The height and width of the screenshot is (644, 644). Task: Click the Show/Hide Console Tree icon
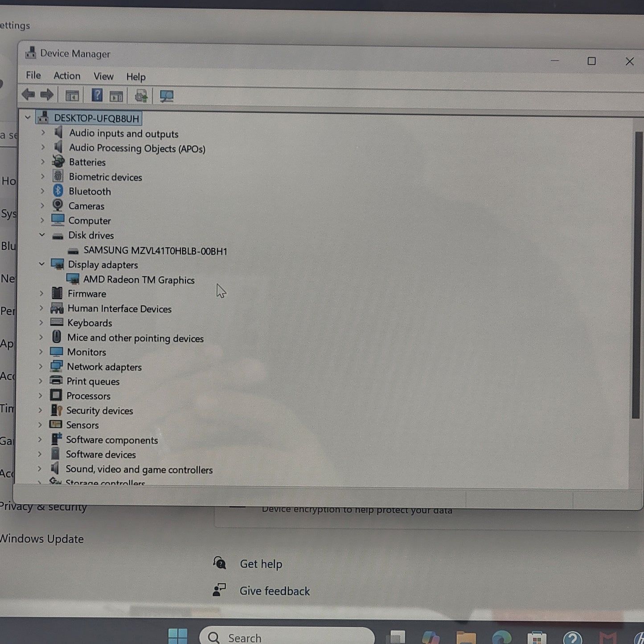point(72,95)
